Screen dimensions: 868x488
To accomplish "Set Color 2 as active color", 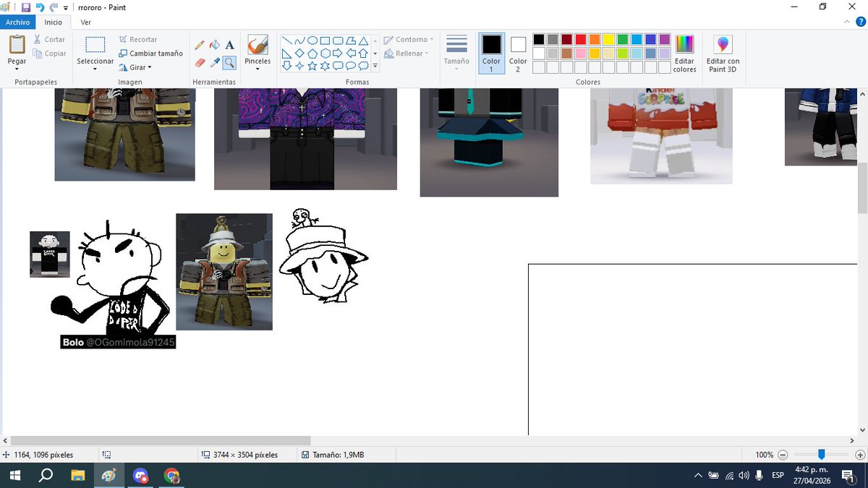I will (518, 53).
